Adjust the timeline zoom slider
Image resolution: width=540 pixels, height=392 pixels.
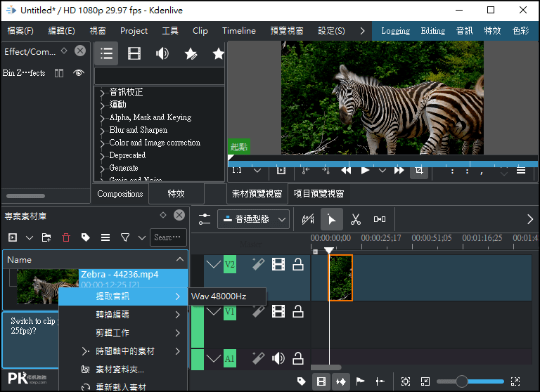coord(470,381)
